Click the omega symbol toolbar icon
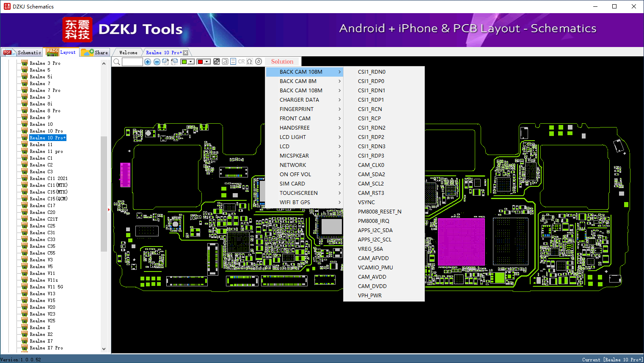Image resolution: width=644 pixels, height=363 pixels. [250, 61]
